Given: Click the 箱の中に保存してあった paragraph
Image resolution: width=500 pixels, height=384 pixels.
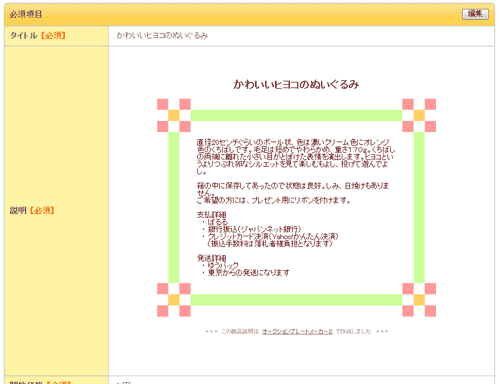Looking at the screenshot, I should pos(293,189).
